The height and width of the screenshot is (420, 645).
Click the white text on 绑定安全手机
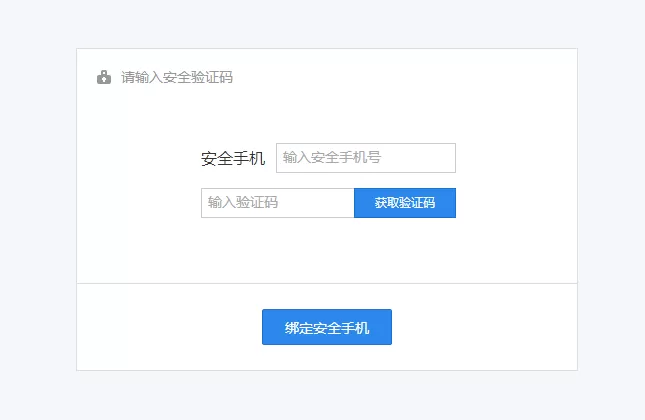click(x=327, y=328)
